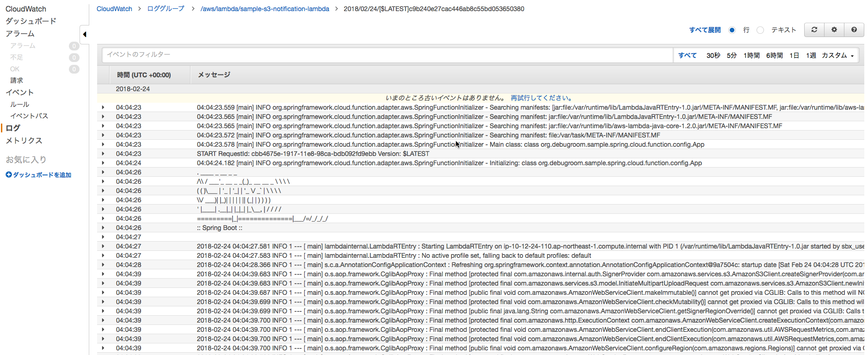Click the createSignerProvider Final method log message
This screenshot has height=355, width=868.
[x=530, y=274]
